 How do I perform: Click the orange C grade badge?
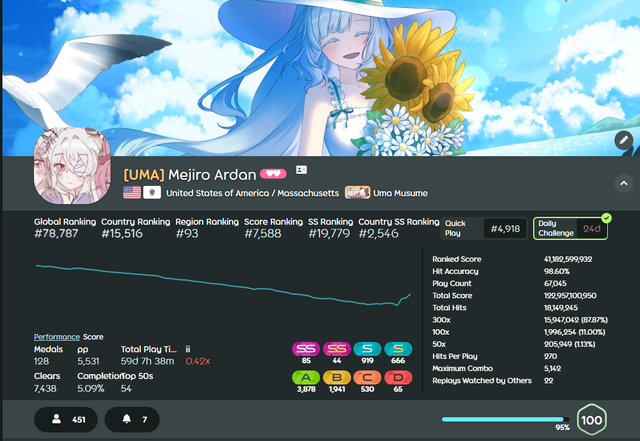tap(367, 377)
